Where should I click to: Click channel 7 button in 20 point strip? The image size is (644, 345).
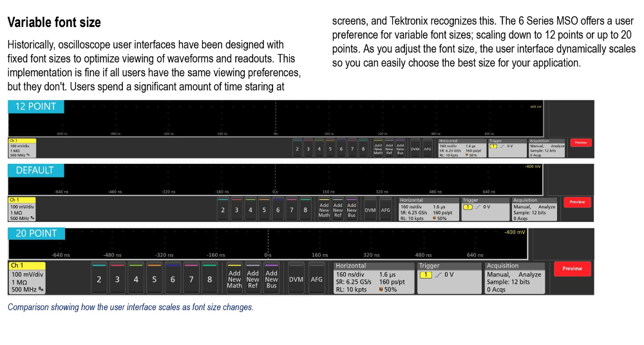[191, 279]
